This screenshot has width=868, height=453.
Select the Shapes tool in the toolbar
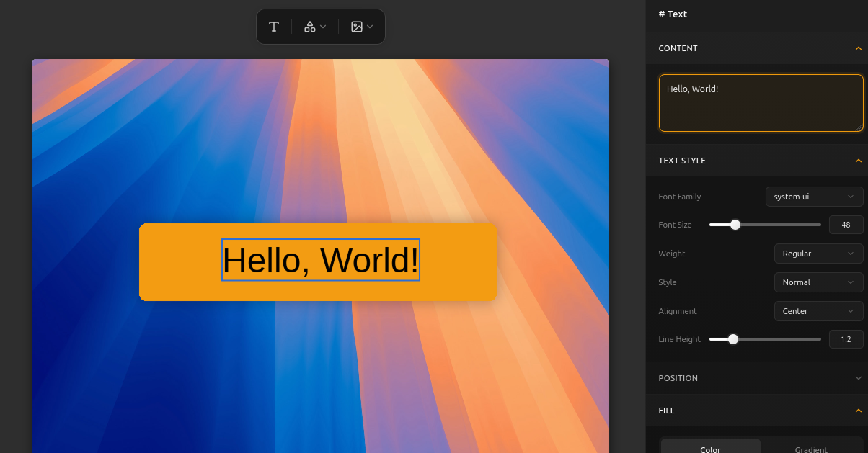(310, 27)
